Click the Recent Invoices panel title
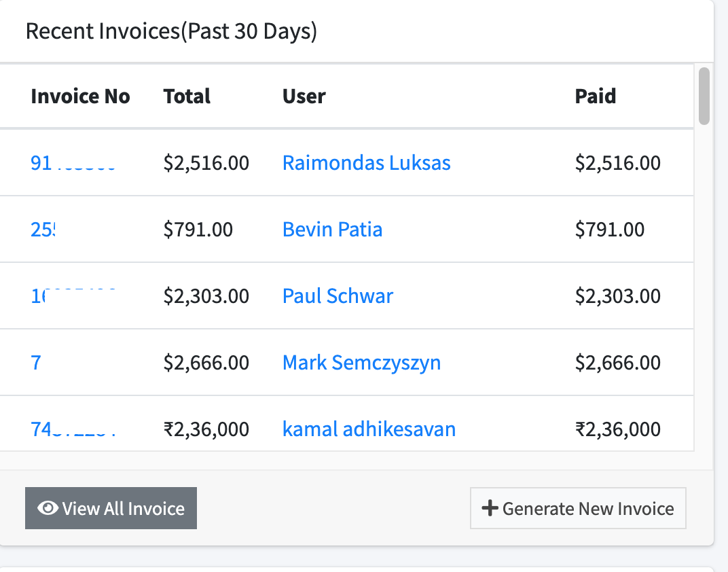 (x=170, y=31)
